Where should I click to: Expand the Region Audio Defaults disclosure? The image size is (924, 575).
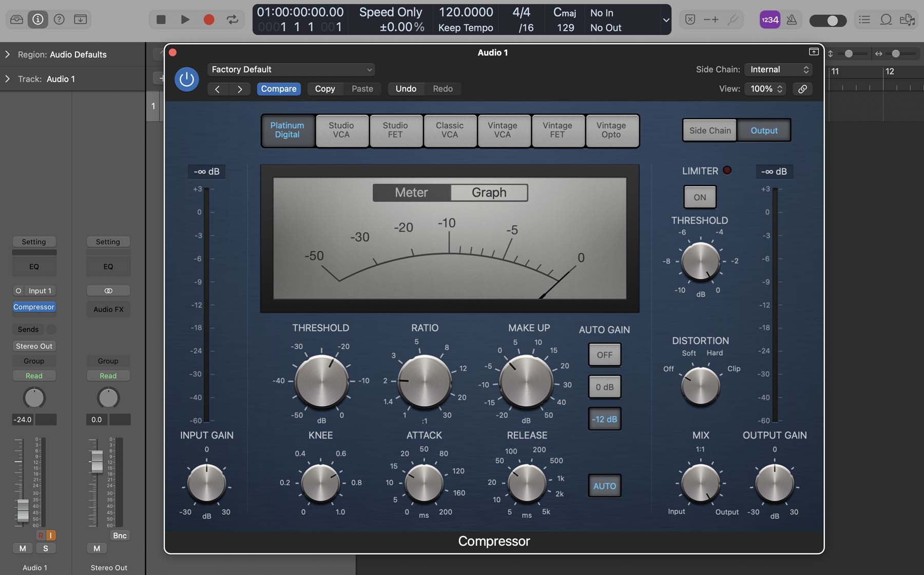pos(7,54)
